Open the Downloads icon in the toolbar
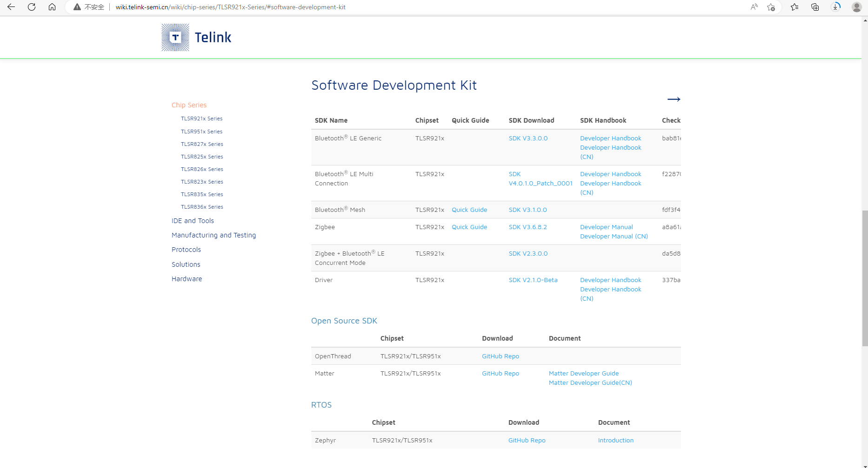Image resolution: width=868 pixels, height=468 pixels. (836, 7)
